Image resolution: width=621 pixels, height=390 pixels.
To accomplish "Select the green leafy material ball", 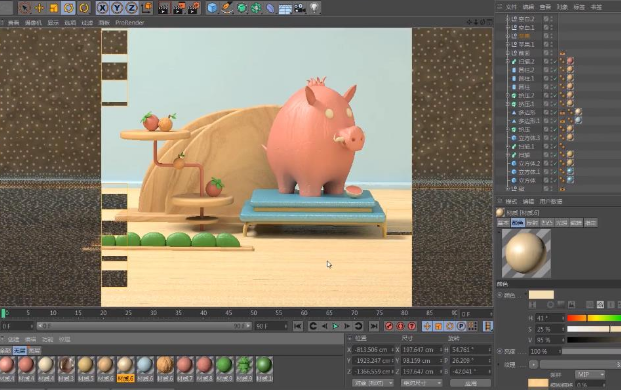I will point(244,365).
